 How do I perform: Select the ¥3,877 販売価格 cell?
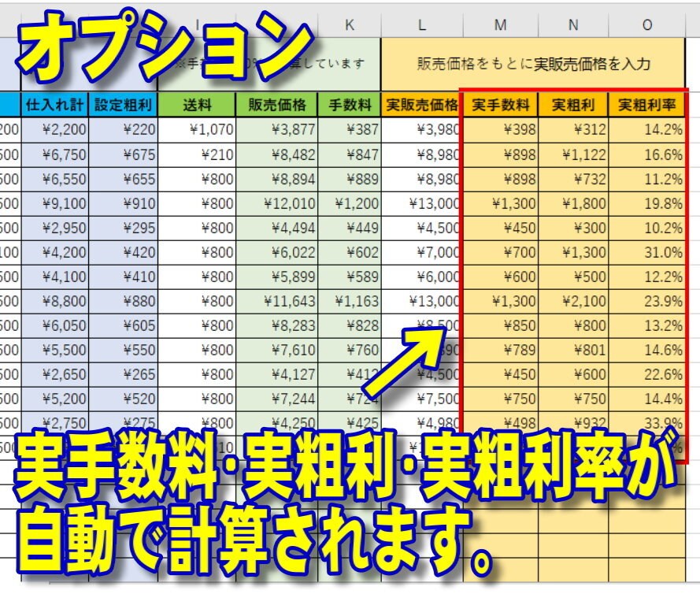point(277,130)
